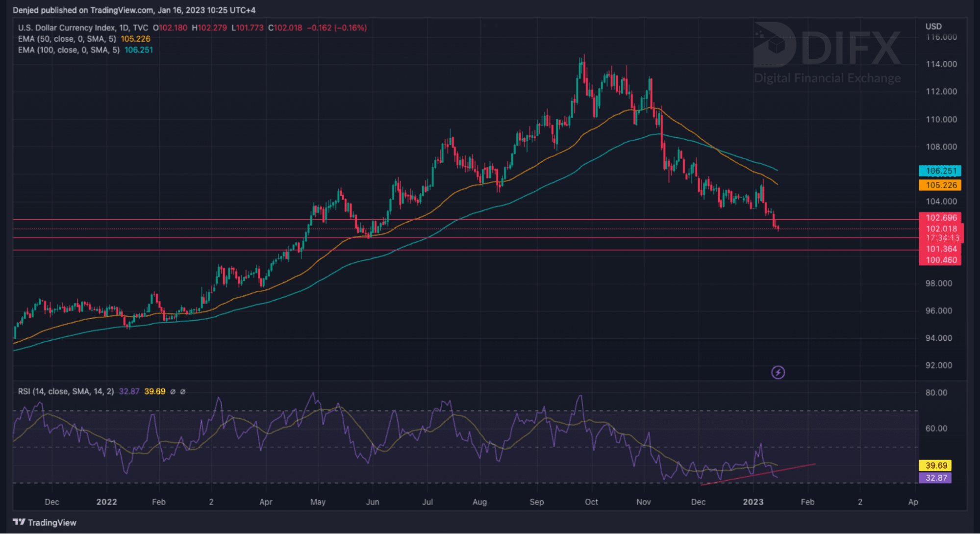The image size is (980, 534).
Task: Click the Oct label on time axis
Action: 591,502
